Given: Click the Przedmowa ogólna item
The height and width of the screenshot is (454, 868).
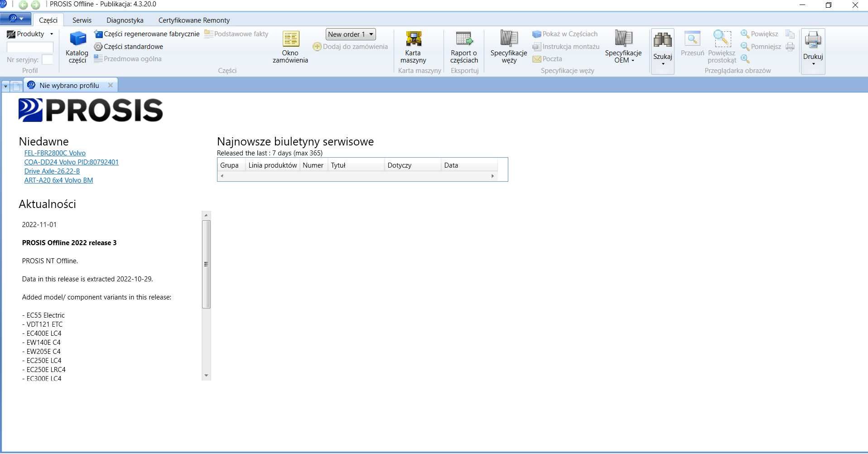Looking at the screenshot, I should [x=128, y=59].
